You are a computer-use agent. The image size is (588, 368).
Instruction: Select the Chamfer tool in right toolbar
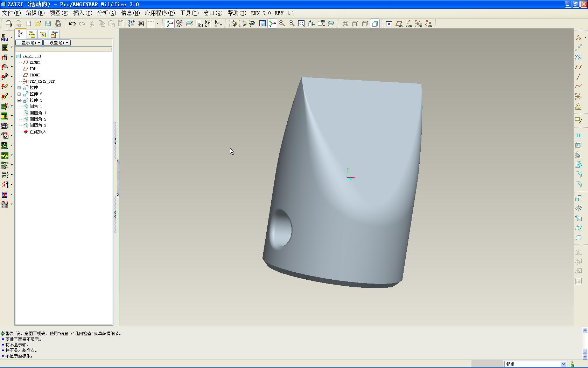[x=579, y=184]
